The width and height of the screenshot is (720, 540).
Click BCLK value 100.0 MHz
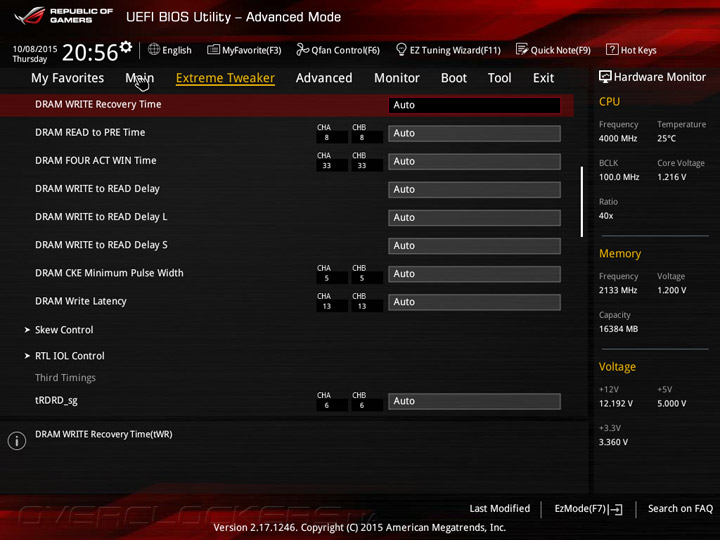click(x=619, y=177)
